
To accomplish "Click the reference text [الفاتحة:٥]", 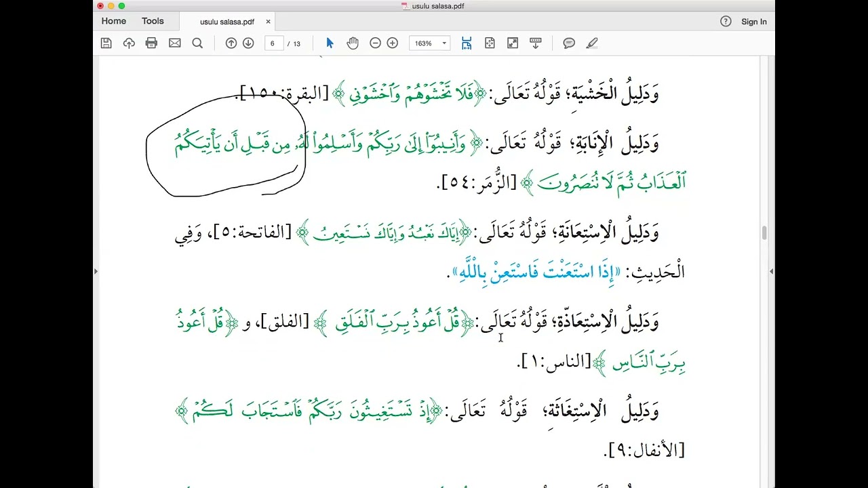I will (x=252, y=233).
